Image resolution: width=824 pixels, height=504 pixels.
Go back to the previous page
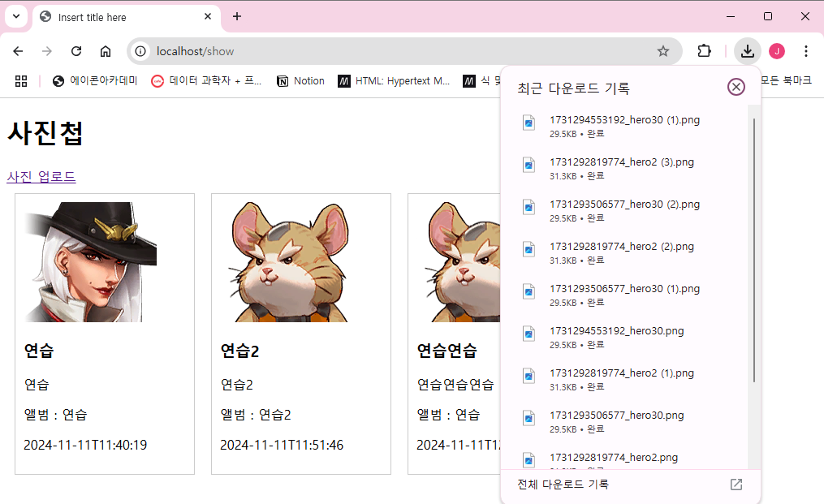point(18,51)
